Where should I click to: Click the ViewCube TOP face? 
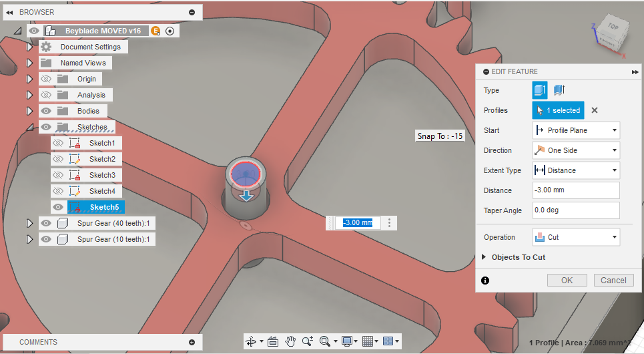point(613,26)
